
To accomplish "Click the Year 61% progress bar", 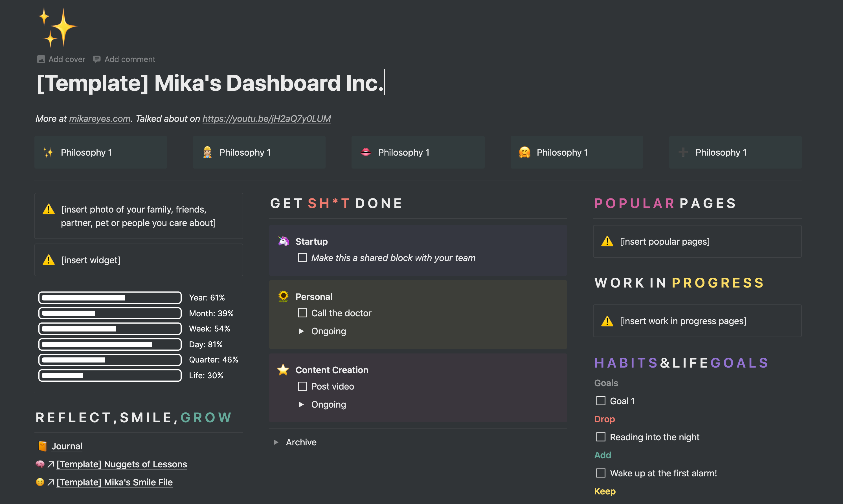I will (x=109, y=297).
